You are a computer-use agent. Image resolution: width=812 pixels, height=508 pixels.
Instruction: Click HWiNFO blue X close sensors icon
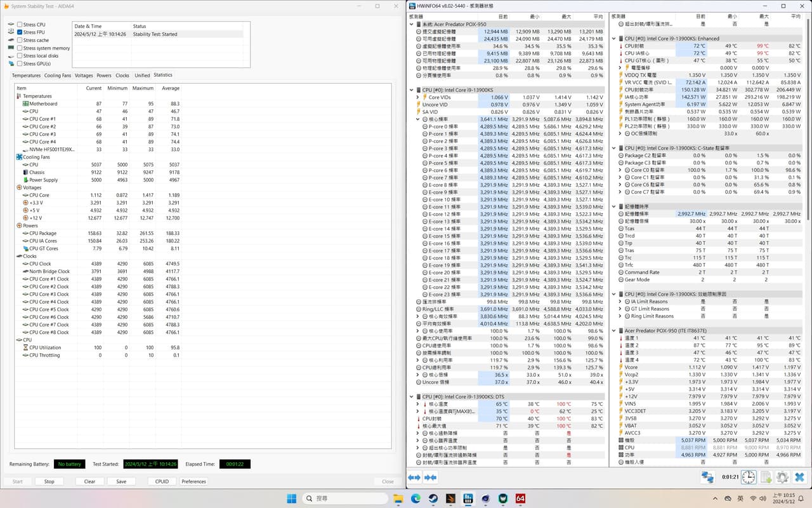[799, 477]
